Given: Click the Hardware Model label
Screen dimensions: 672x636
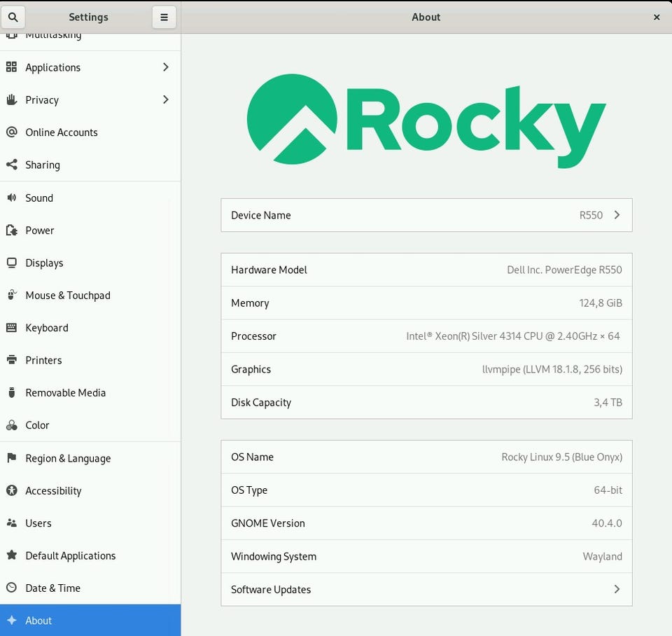Looking at the screenshot, I should point(269,270).
